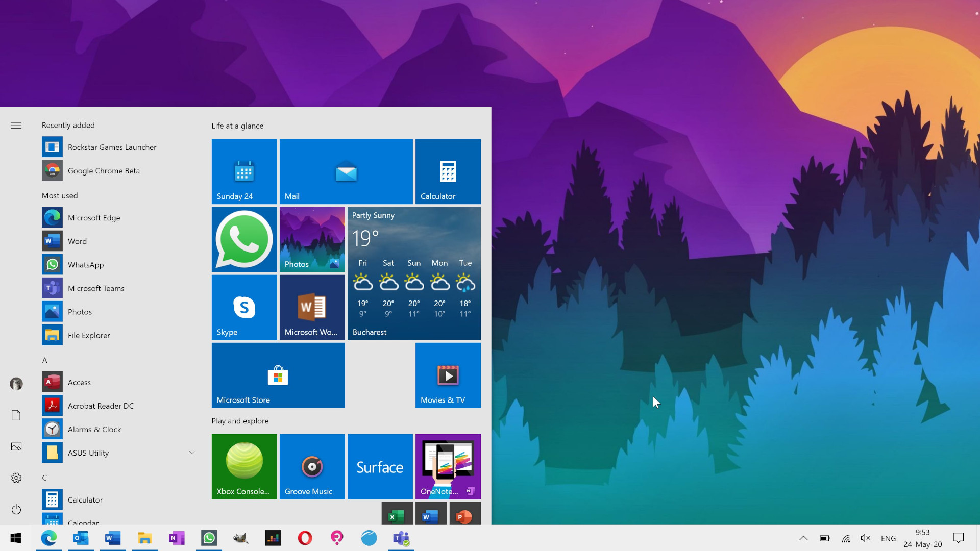Click the Microsoft Store tile
Viewport: 980px width, 551px height.
coord(278,375)
